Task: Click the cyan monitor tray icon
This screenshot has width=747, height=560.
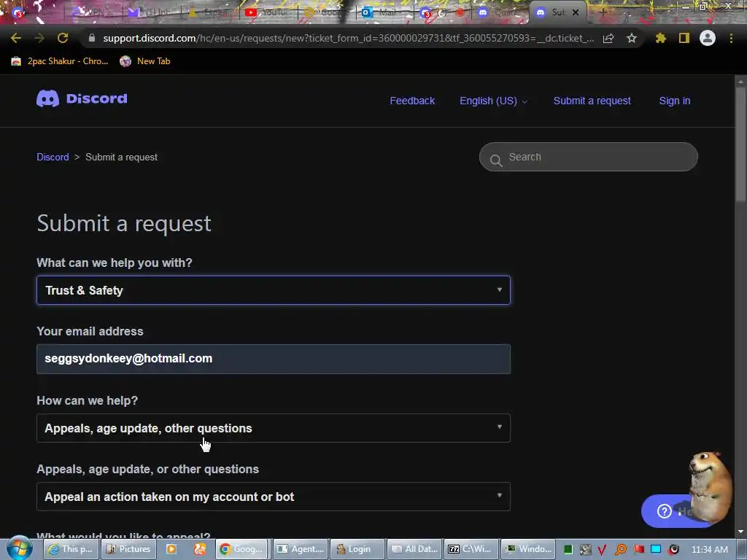Action: (x=656, y=549)
